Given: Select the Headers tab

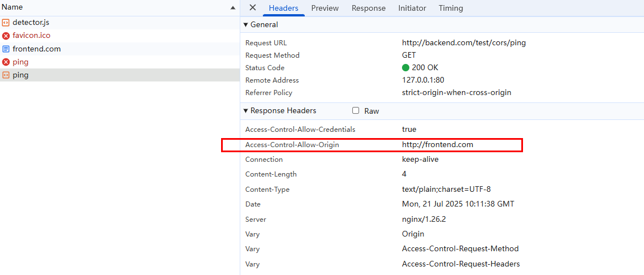Looking at the screenshot, I should [283, 8].
